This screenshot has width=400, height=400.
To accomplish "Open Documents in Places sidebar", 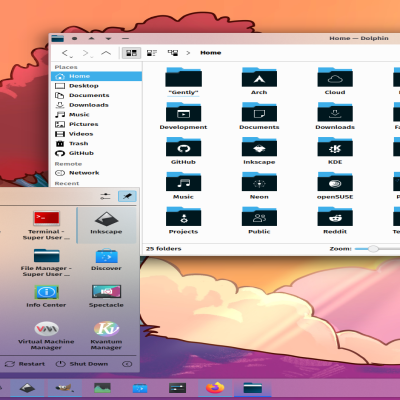I will pyautogui.click(x=96, y=95).
